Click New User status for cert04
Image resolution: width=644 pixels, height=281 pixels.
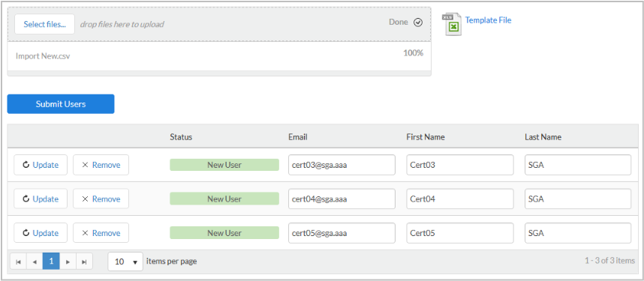[224, 199]
